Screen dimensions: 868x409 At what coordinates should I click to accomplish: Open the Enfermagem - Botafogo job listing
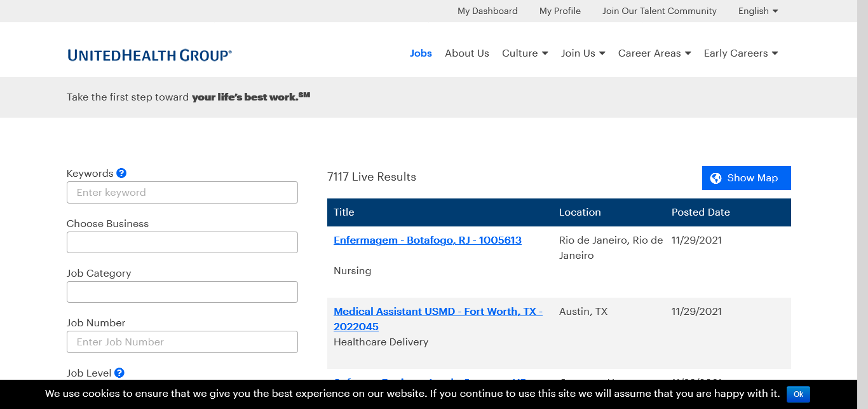tap(427, 240)
